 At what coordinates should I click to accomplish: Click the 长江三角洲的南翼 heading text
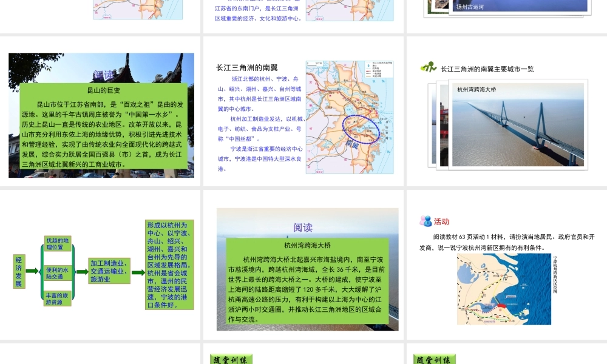point(246,68)
